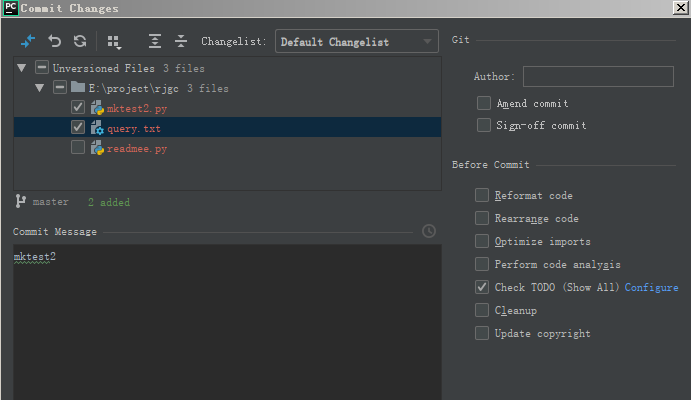The width and height of the screenshot is (691, 400).
Task: Disable the Check TODO checkbox
Action: [483, 287]
